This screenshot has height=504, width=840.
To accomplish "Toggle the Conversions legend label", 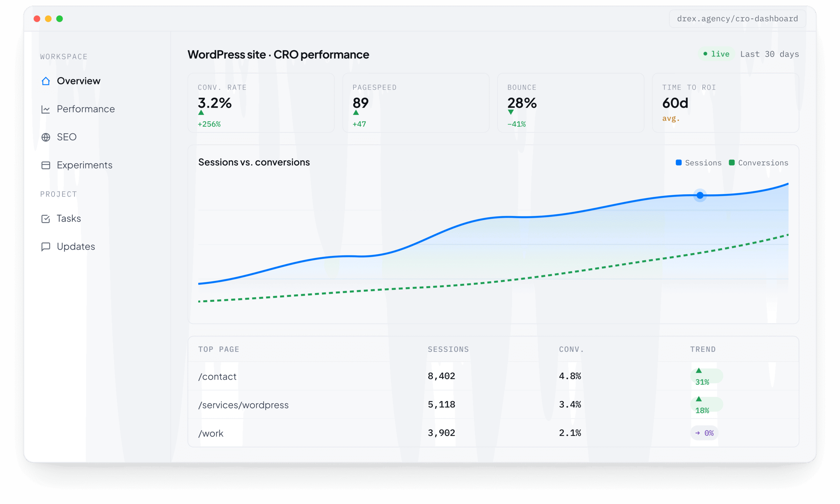I will coord(763,163).
